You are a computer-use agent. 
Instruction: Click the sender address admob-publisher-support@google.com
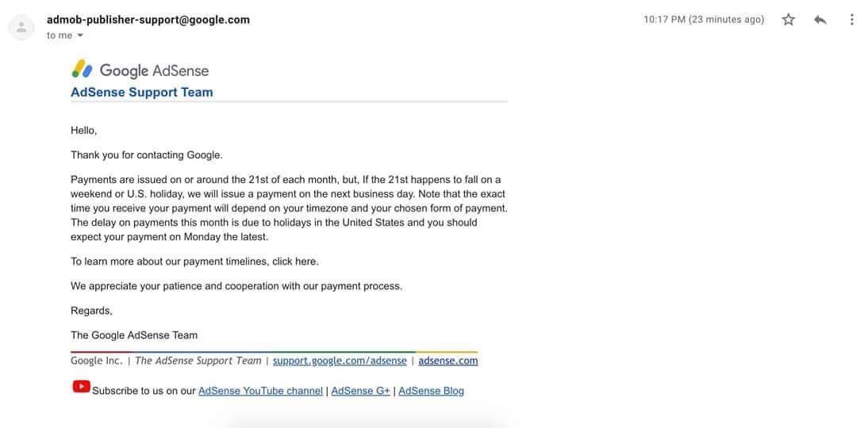(x=148, y=20)
